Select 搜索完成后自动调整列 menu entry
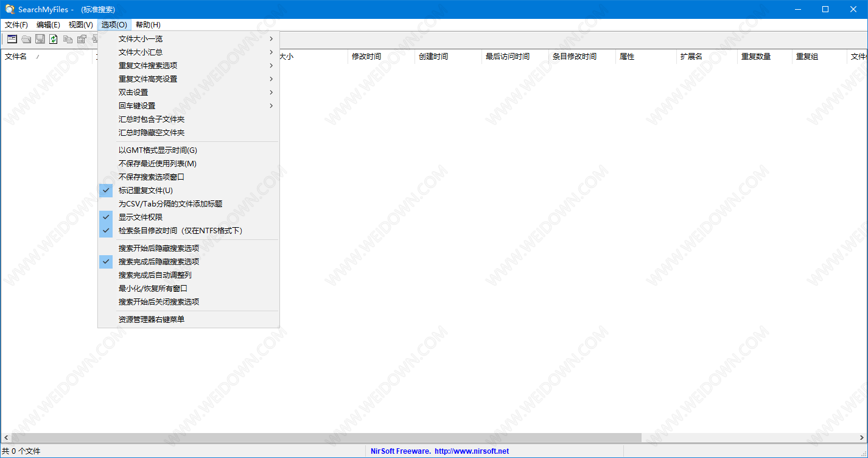Screen dimensions: 868x458 click(189, 275)
